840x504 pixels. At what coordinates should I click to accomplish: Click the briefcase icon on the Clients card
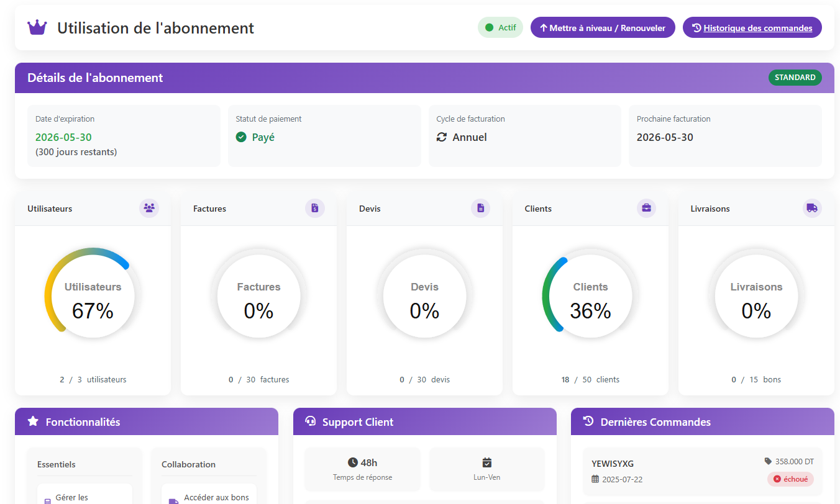point(646,208)
